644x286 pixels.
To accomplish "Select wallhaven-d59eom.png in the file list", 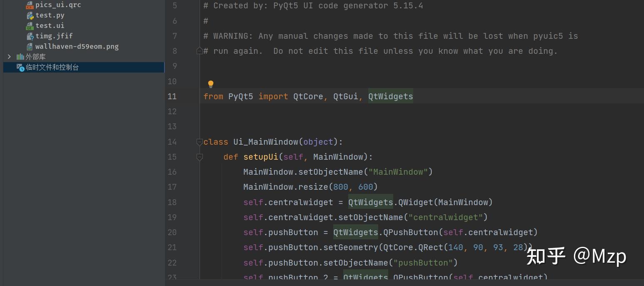I will (77, 47).
